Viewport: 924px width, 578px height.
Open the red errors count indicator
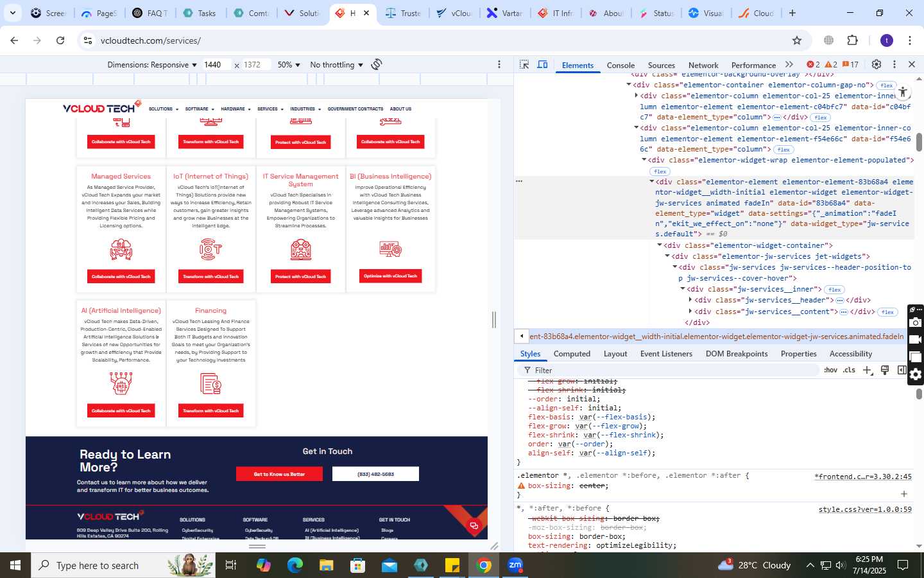(x=813, y=65)
